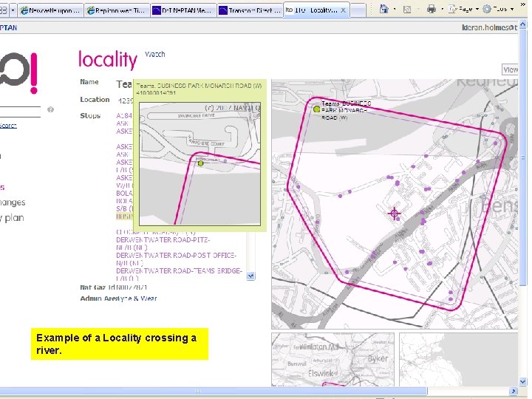Click the search input field in the sidebar
The width and height of the screenshot is (532, 399).
pyautogui.click(x=20, y=112)
